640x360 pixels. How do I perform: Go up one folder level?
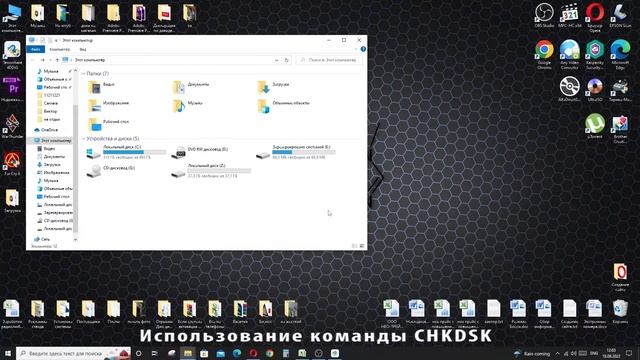point(57,60)
